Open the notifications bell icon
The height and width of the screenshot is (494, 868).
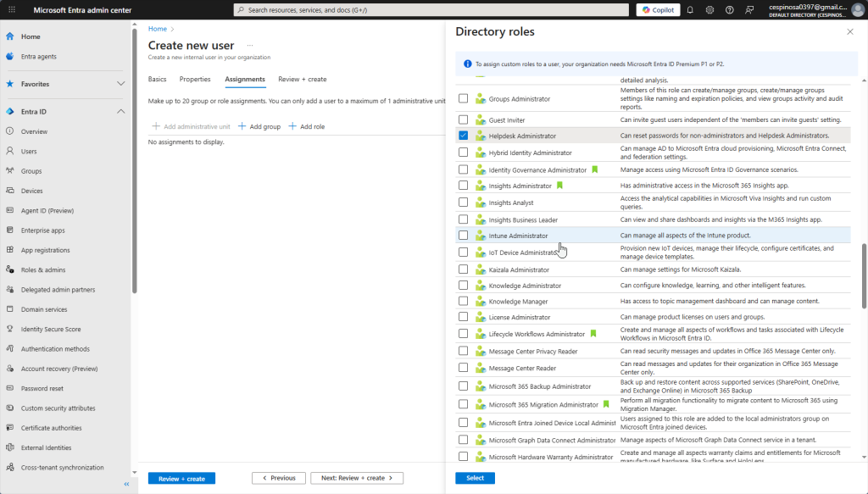tap(690, 10)
